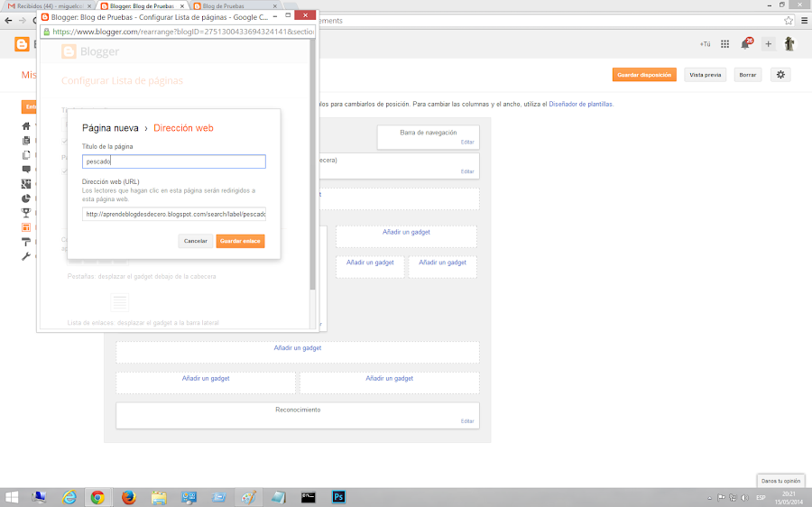Click +Tú link in header
This screenshot has width=812, height=507.
[705, 44]
